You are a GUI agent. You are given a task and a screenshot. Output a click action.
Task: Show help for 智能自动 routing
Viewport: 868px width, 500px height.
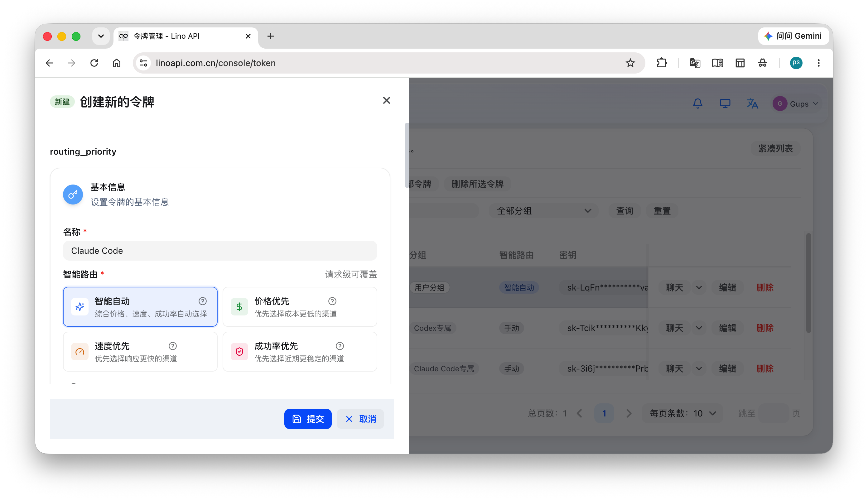pos(203,301)
